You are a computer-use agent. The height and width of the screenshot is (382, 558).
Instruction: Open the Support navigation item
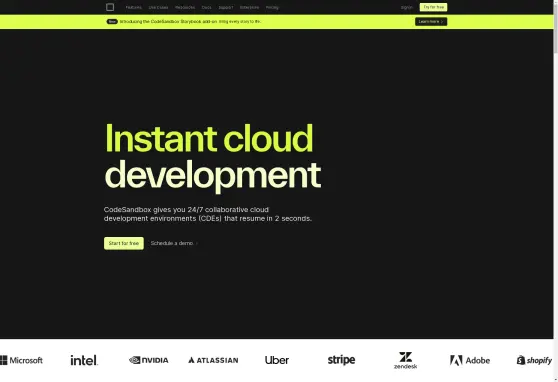pos(226,7)
